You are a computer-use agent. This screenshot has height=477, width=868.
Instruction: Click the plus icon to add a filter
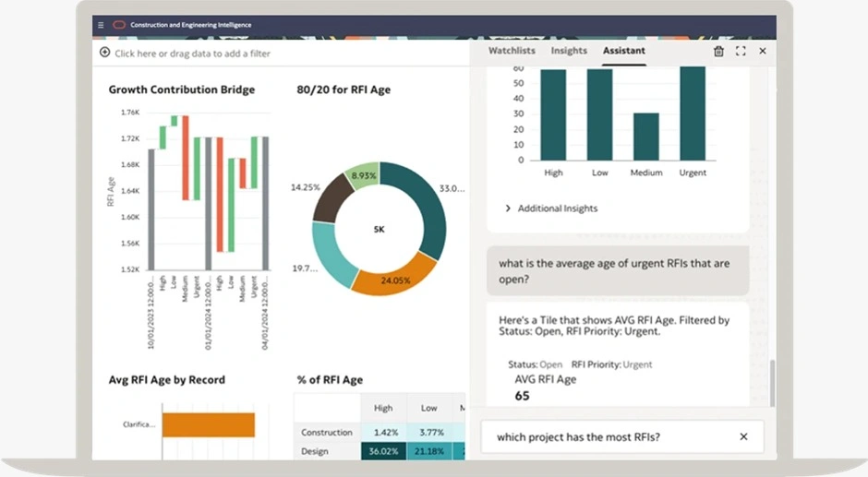(x=104, y=54)
